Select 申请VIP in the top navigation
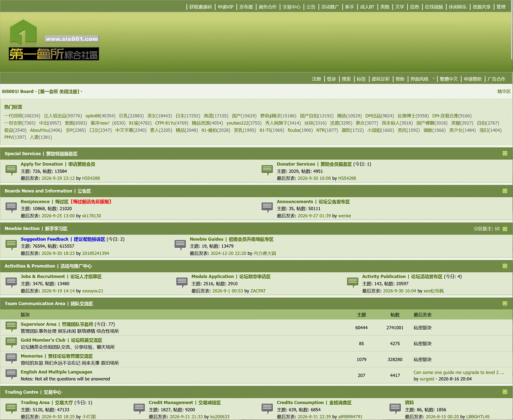 pyautogui.click(x=225, y=7)
